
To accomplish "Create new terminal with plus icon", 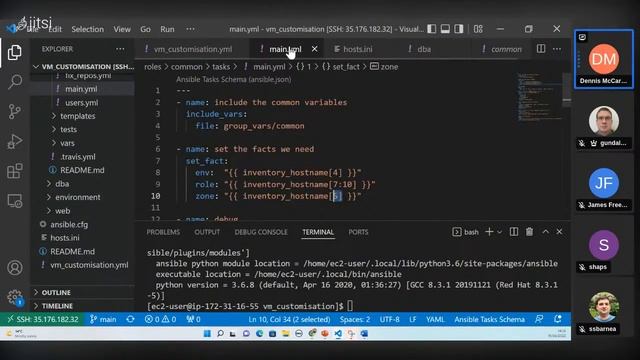I will coord(489,232).
